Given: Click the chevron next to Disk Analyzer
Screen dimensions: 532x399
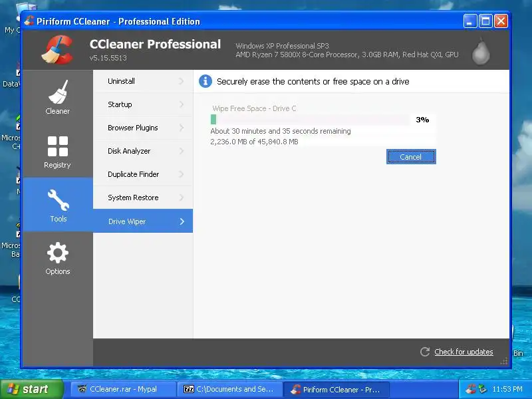Looking at the screenshot, I should (182, 151).
